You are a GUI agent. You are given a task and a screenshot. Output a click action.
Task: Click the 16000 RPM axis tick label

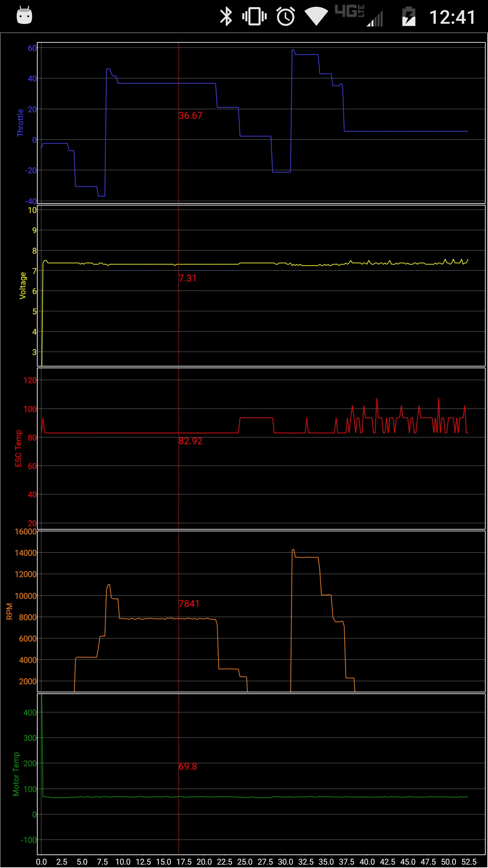[25, 532]
